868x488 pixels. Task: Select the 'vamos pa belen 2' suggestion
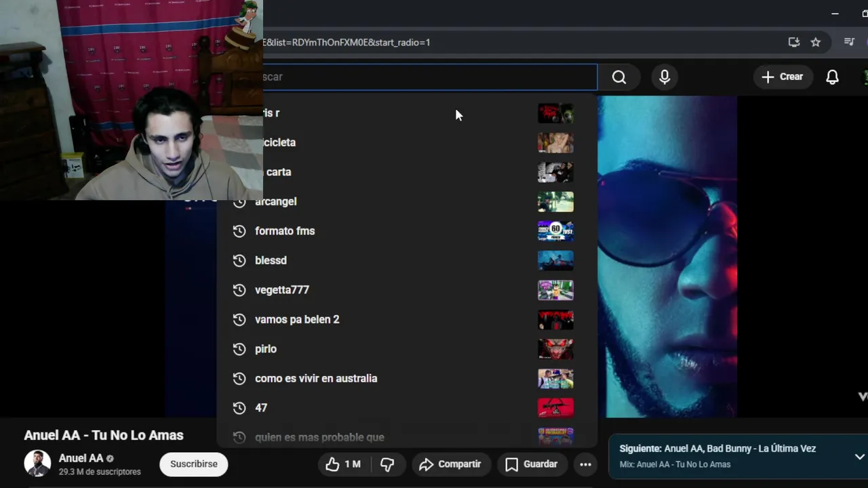407,319
